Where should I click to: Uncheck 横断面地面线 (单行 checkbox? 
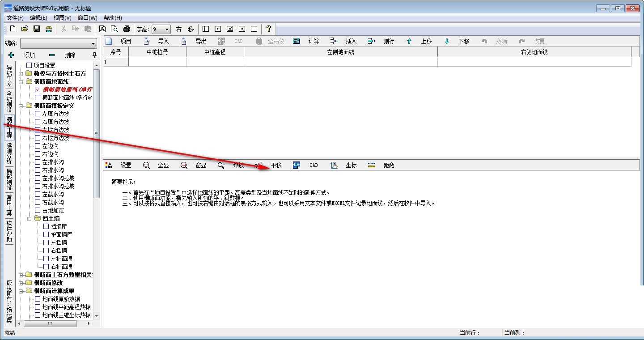(x=38, y=89)
